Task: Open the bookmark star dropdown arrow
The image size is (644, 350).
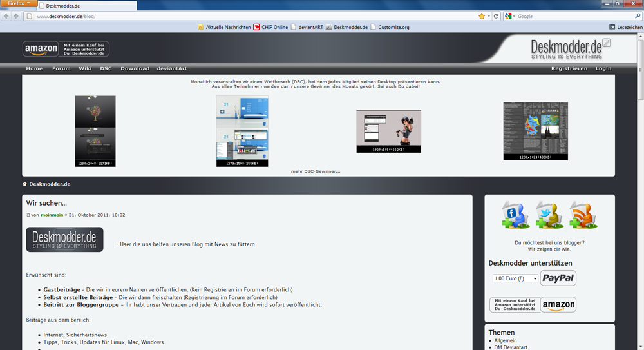Action: [489, 17]
